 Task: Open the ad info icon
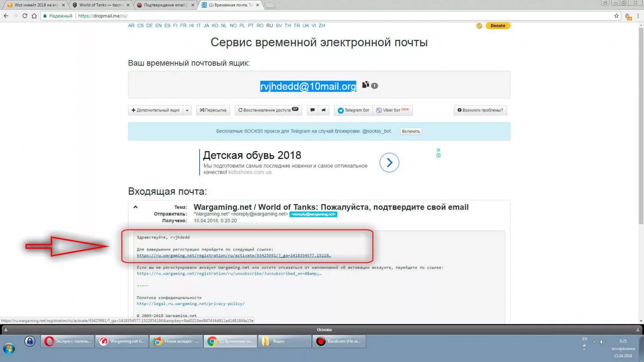point(438,155)
